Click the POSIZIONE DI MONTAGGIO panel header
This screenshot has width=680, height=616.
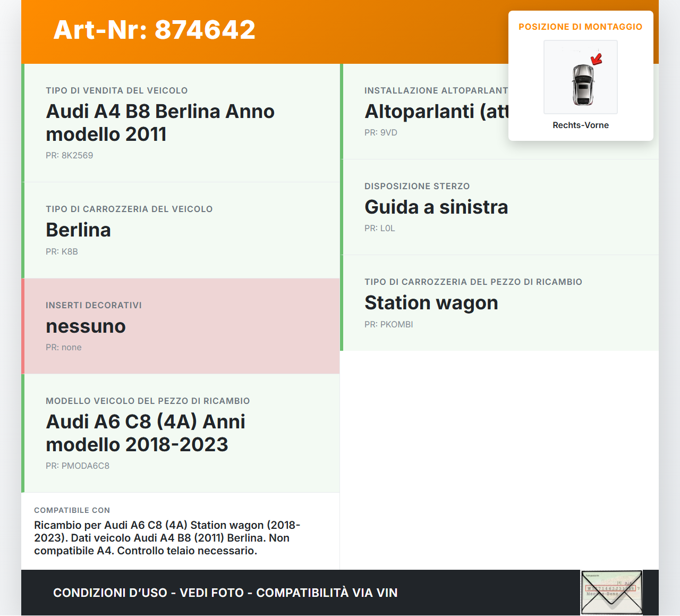(581, 26)
